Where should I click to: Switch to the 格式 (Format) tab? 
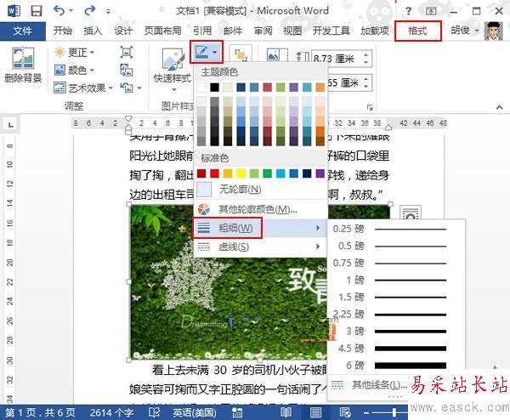coord(418,31)
